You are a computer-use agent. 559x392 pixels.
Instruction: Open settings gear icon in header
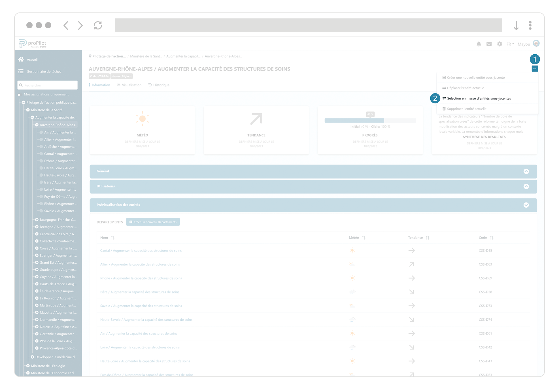(500, 44)
